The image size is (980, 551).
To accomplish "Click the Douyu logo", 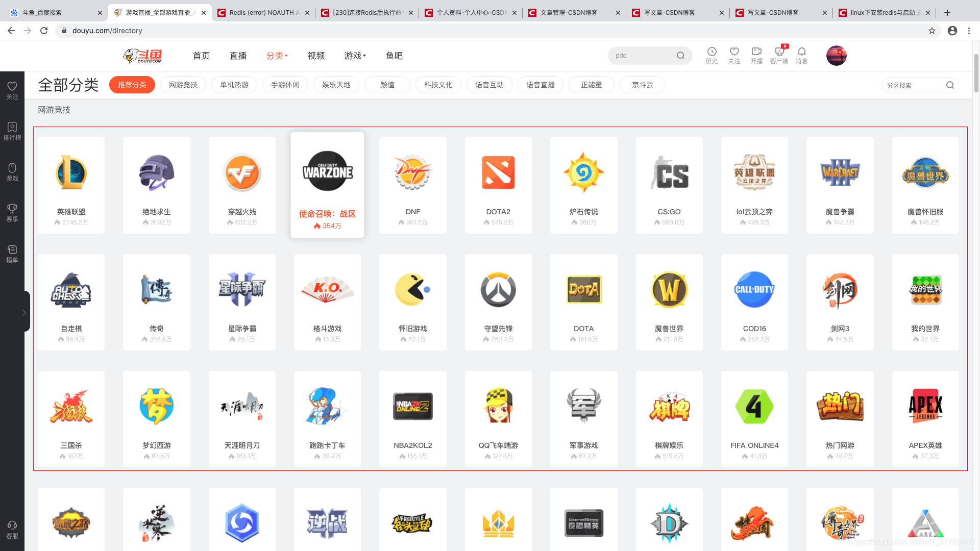I will [x=143, y=56].
